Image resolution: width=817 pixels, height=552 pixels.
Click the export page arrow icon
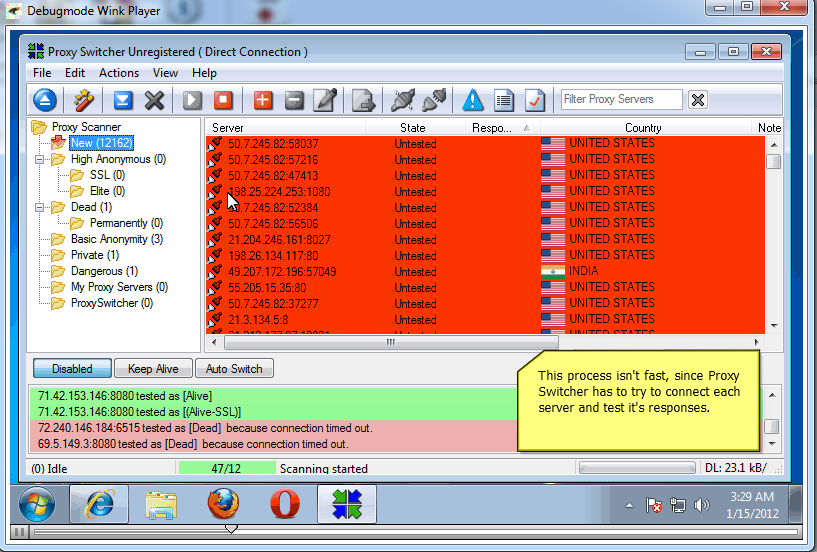coord(363,100)
